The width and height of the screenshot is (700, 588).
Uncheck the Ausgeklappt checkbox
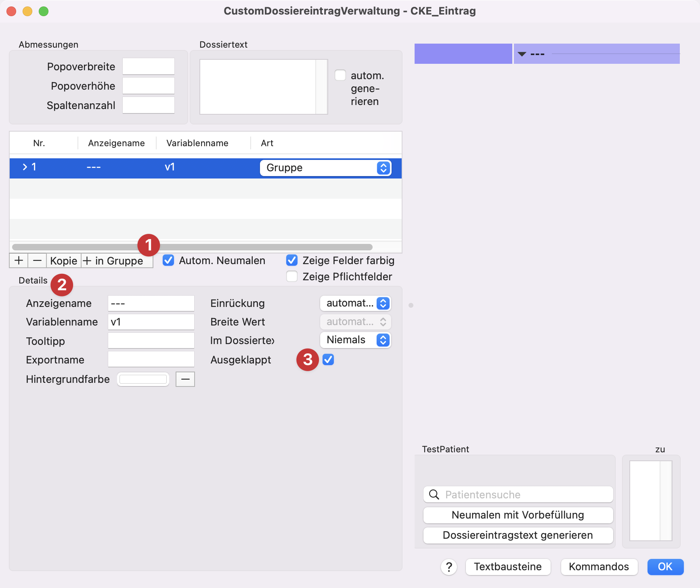coord(328,359)
